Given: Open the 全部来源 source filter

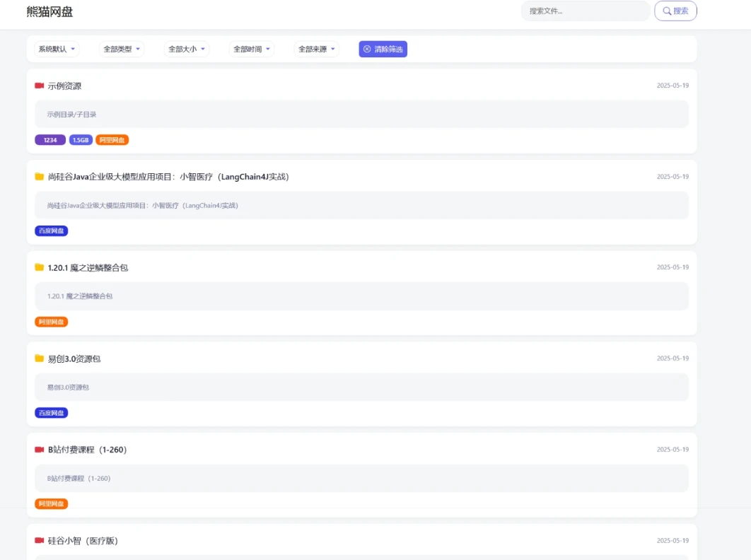Looking at the screenshot, I should pyautogui.click(x=317, y=49).
